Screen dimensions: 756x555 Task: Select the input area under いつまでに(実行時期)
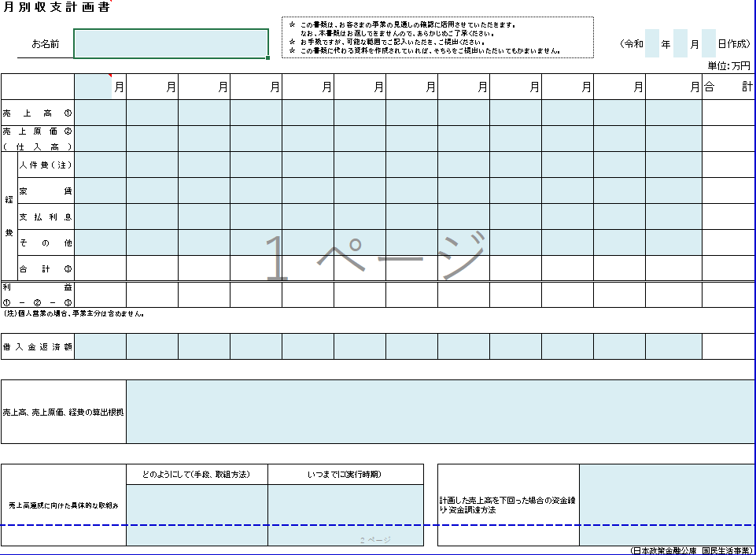pos(345,516)
